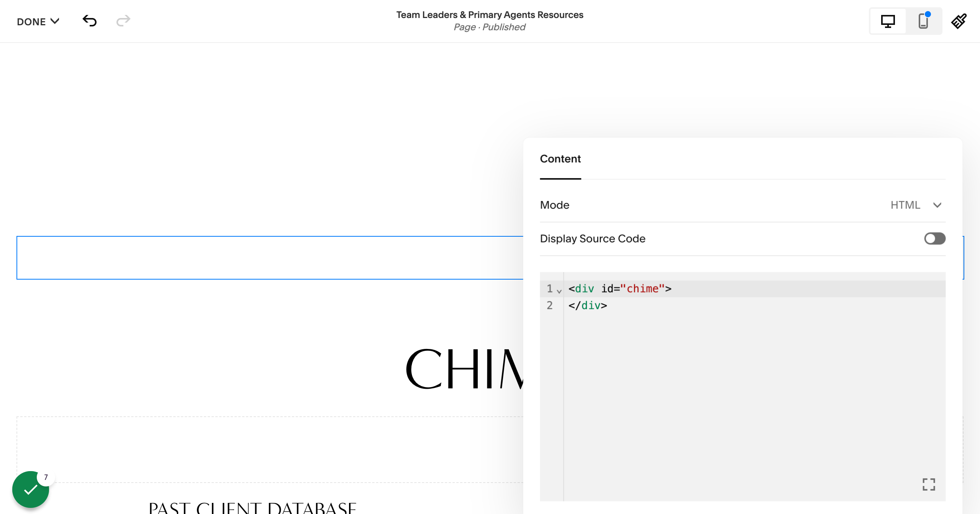
Task: Open the green checkmark checklist badge
Action: [x=31, y=489]
